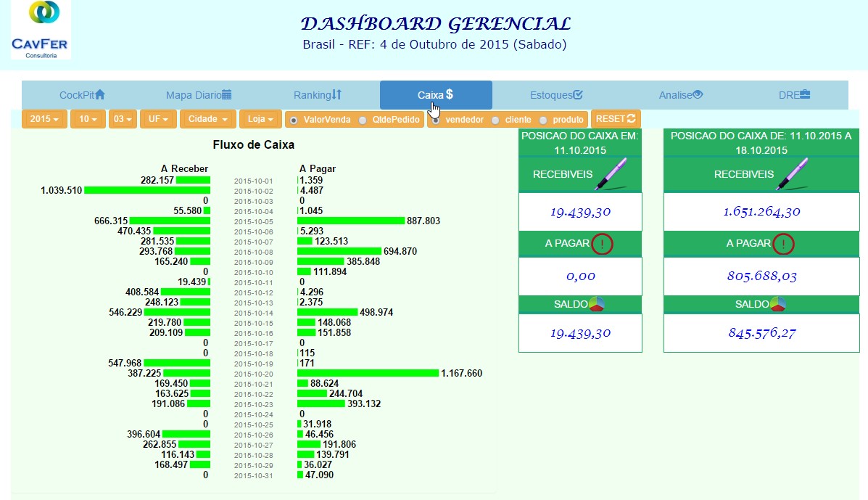Open the Loja dropdown
868x500 pixels.
pos(260,119)
